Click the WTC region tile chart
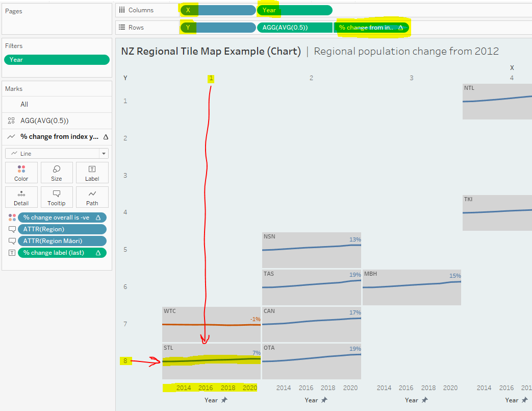 211,324
